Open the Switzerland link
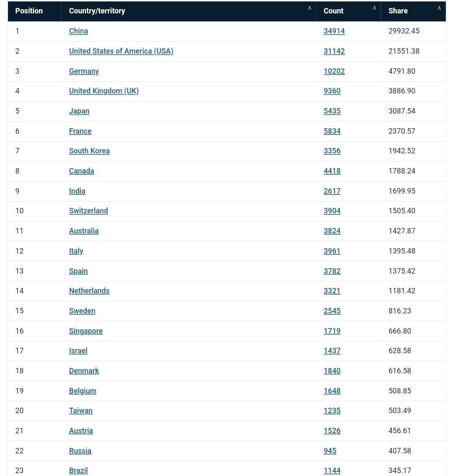 pos(89,211)
